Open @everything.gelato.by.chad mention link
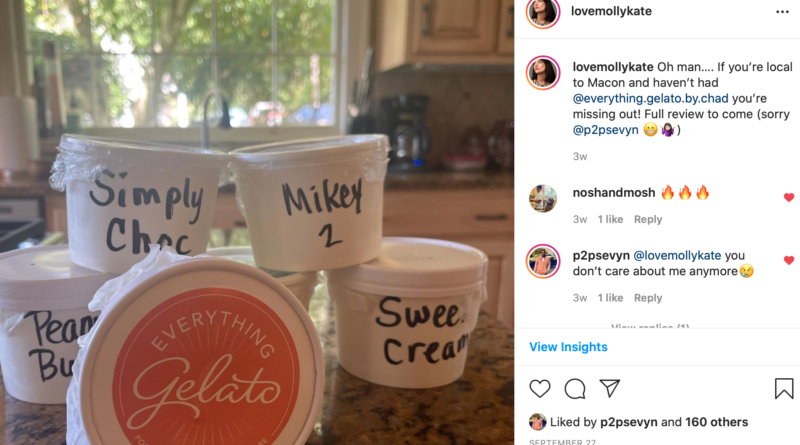 pyautogui.click(x=651, y=98)
